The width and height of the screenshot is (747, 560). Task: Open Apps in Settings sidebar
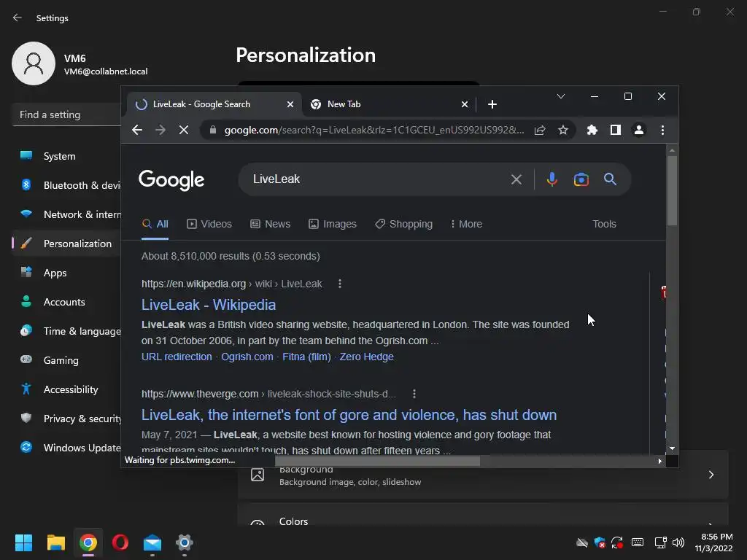point(66,273)
